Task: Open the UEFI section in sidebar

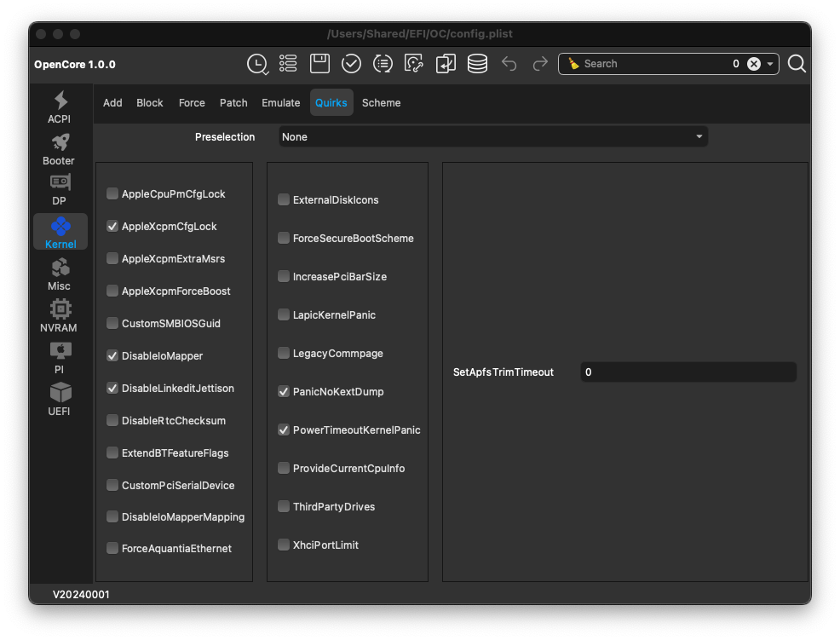Action: 60,400
